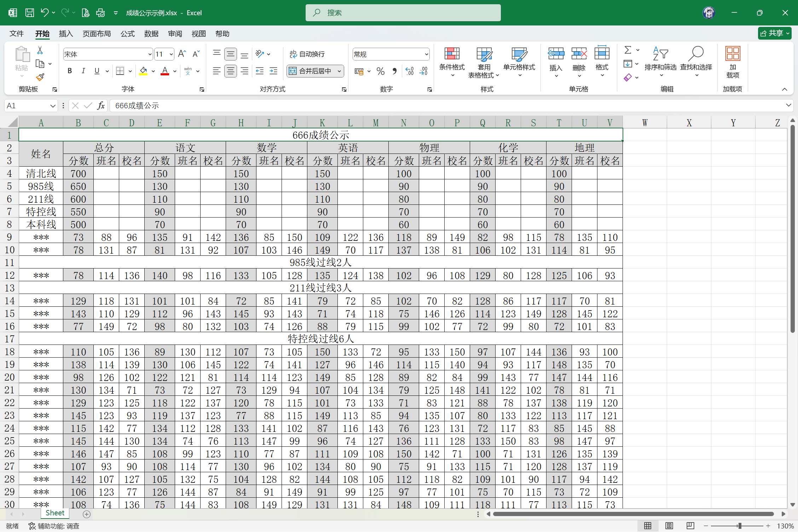Switch to the 视图 (View) tab

point(198,34)
